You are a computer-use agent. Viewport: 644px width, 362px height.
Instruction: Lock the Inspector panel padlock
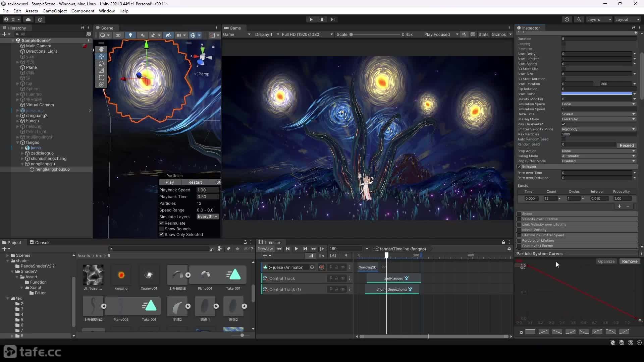[633, 28]
